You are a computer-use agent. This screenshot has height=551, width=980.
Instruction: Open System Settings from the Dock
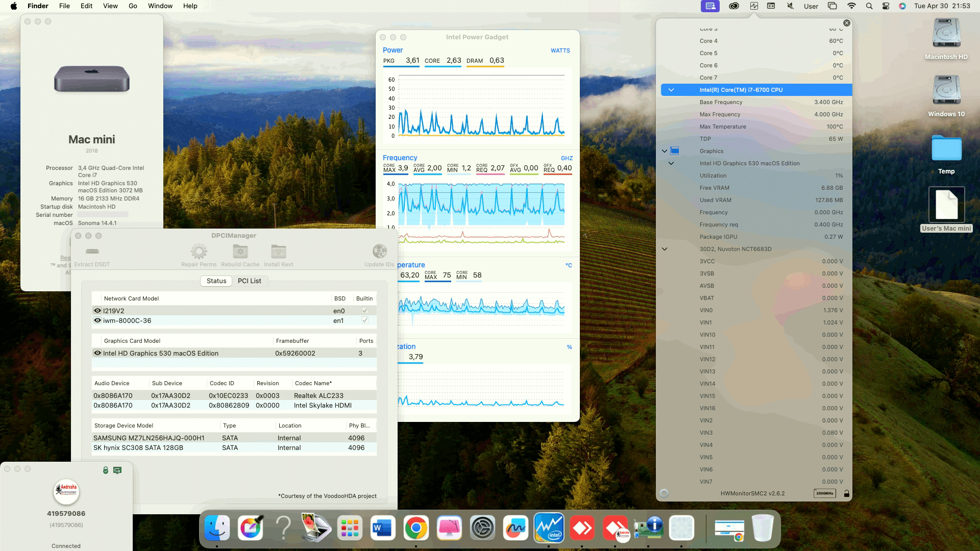482,528
